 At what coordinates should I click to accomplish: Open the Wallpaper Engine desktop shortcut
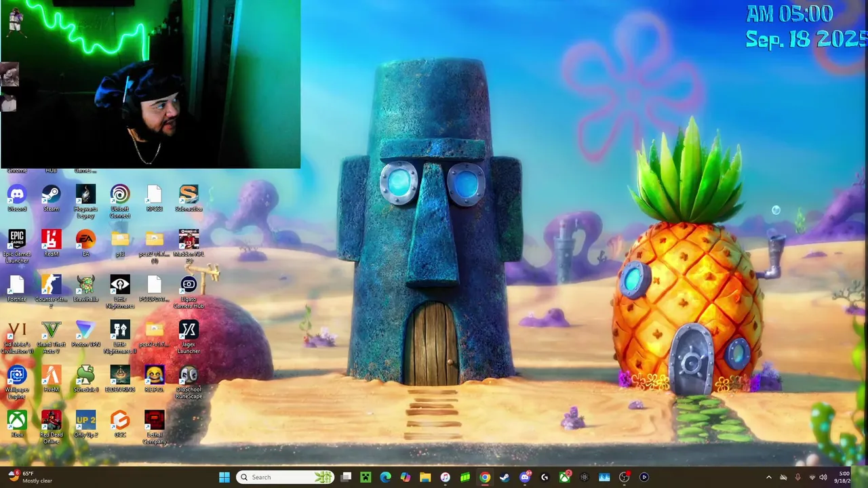(17, 383)
